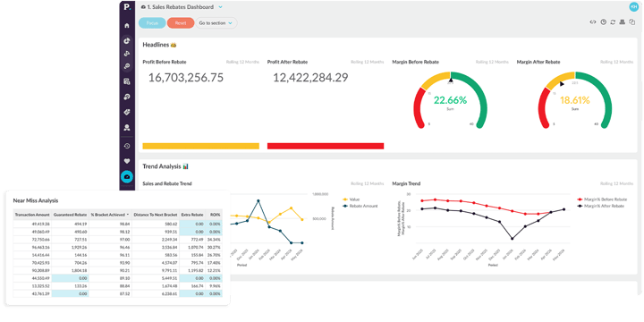Screen dimensions: 644x322
Task: Open the embed code icon in toolbar
Action: tap(593, 22)
